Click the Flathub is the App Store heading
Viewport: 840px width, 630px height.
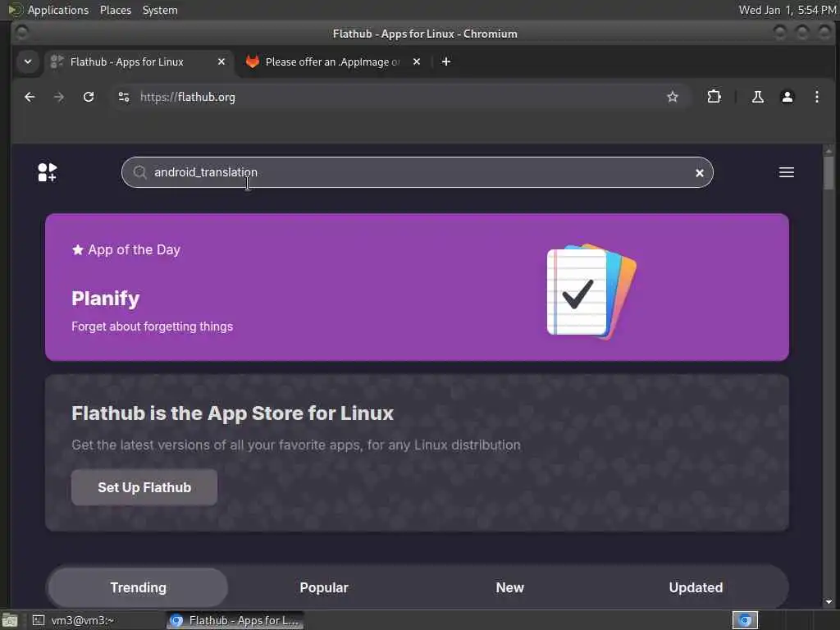pos(232,413)
